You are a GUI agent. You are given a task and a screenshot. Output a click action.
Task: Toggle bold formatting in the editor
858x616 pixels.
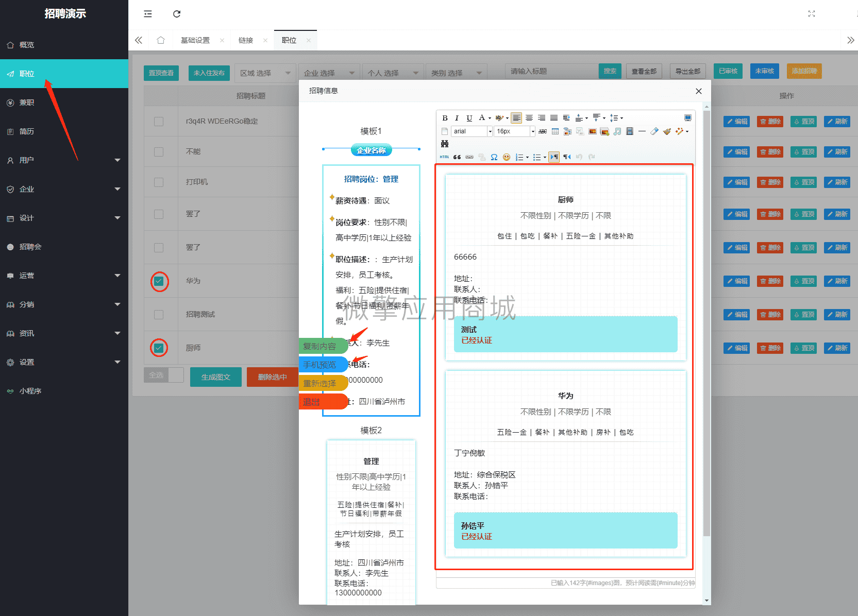(445, 118)
